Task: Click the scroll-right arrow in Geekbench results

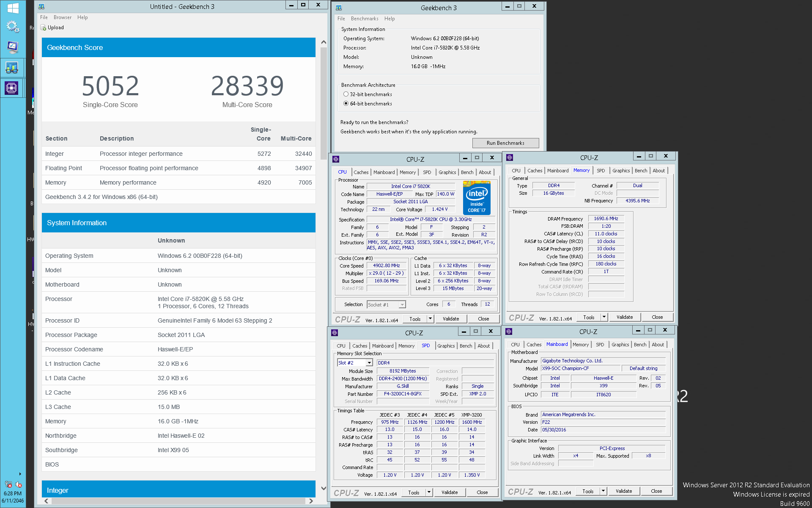Action: [x=311, y=501]
